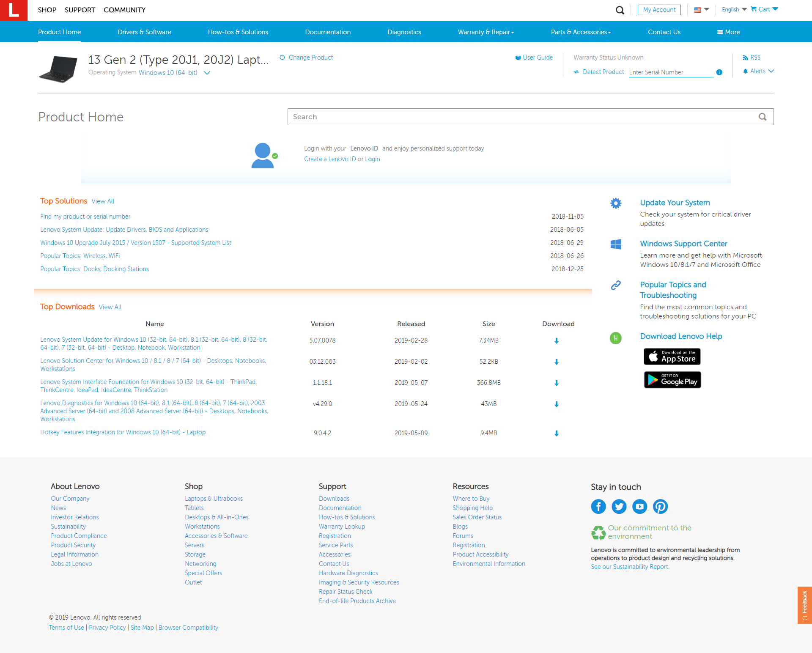The image size is (812, 653).
Task: Expand the operating system selector chevron
Action: [207, 73]
